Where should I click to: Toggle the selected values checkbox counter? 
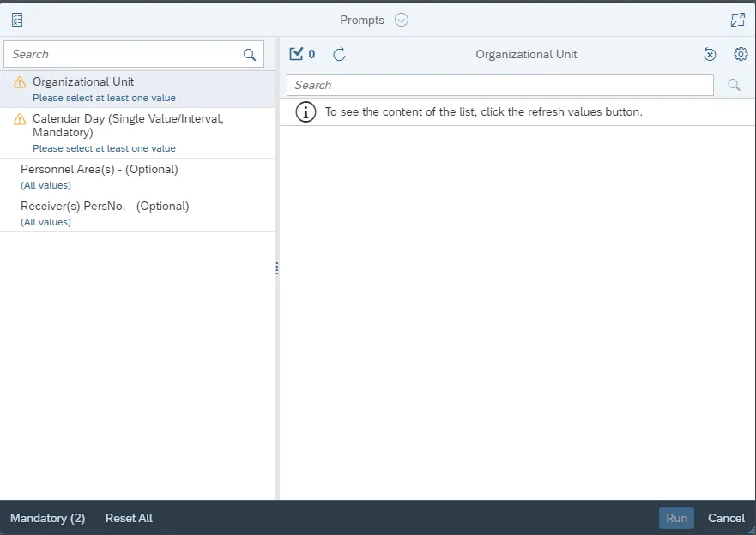tap(302, 54)
